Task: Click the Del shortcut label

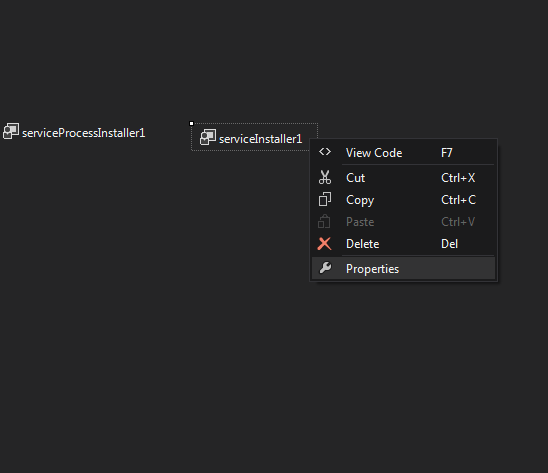Action: tap(449, 244)
